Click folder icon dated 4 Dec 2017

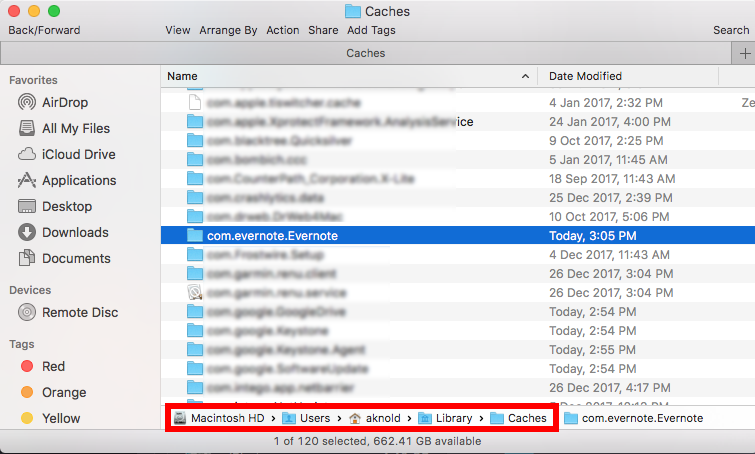click(x=195, y=254)
